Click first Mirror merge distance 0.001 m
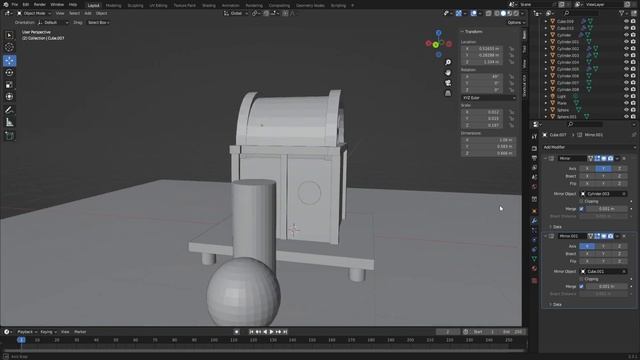 coord(607,209)
